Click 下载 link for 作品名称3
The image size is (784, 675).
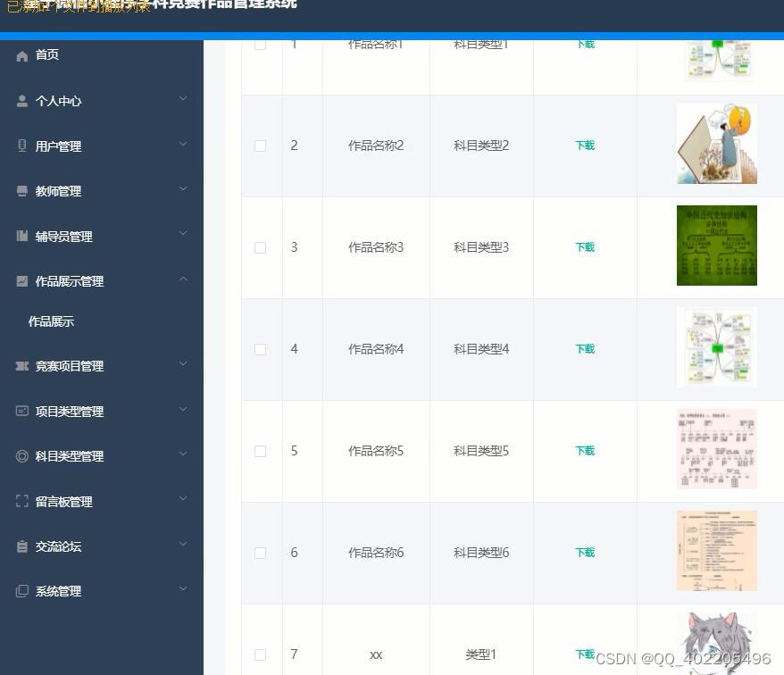point(585,247)
